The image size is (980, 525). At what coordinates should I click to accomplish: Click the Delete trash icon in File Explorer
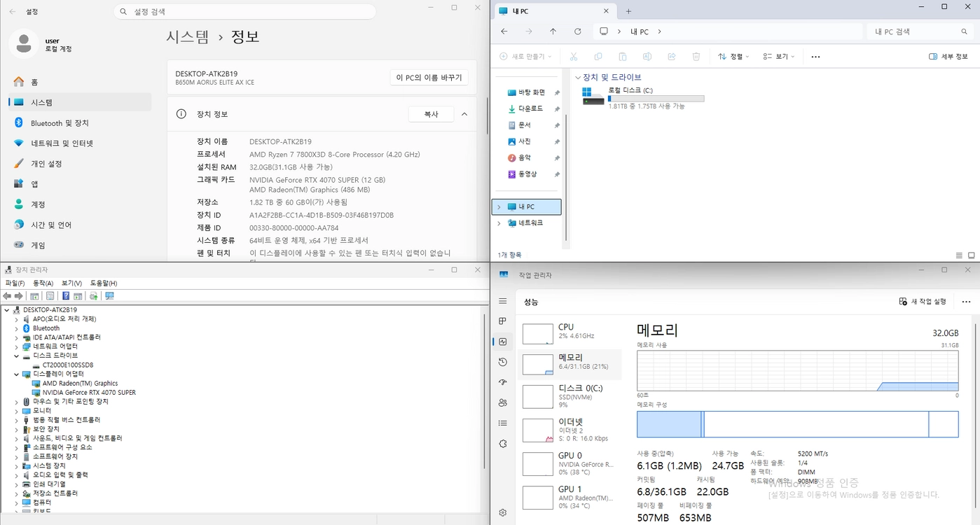point(696,57)
